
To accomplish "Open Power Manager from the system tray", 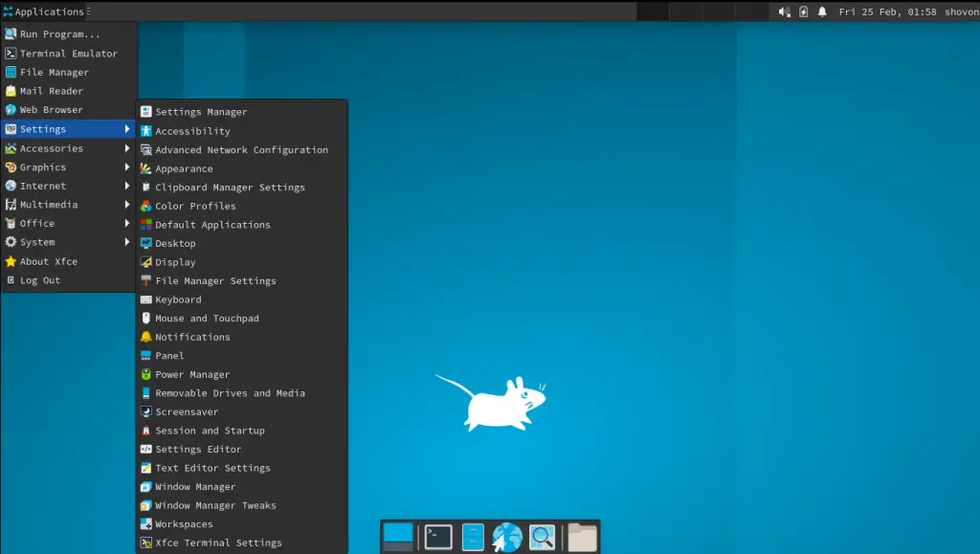I will [x=804, y=11].
